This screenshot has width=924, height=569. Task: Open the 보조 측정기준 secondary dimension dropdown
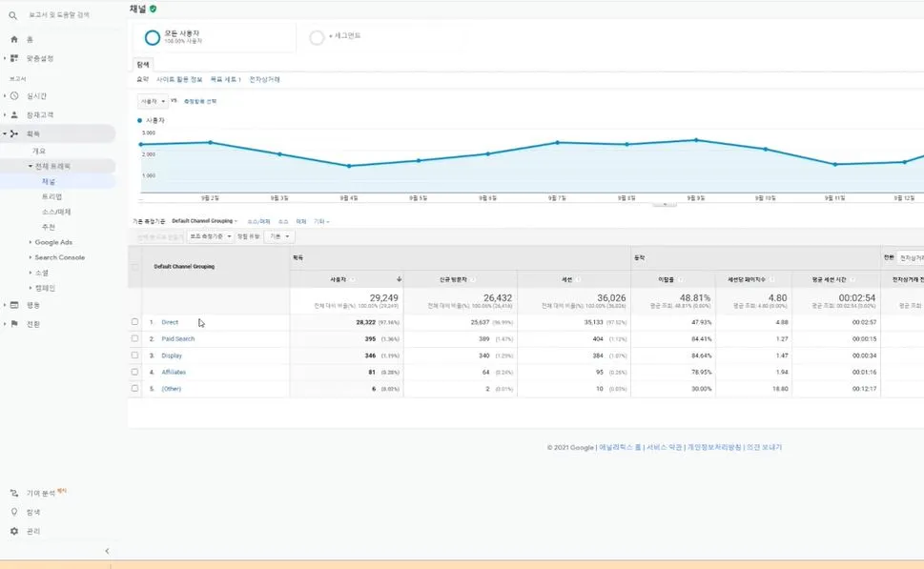click(211, 236)
